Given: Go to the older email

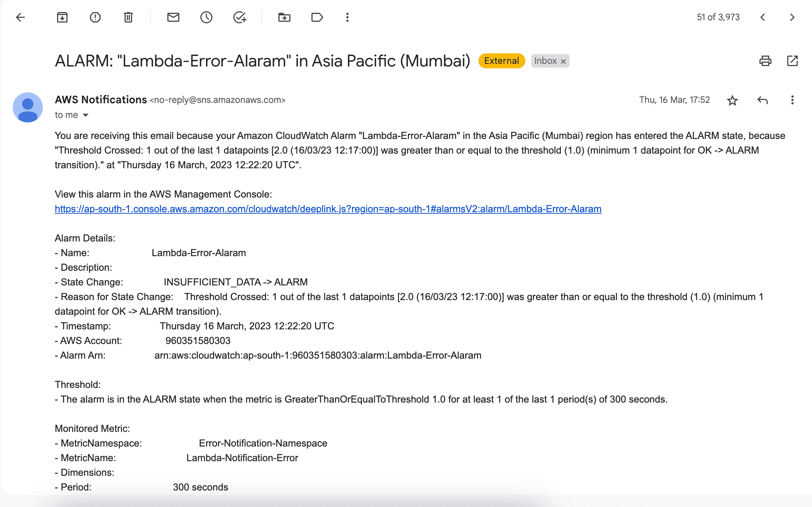Looking at the screenshot, I should [792, 17].
